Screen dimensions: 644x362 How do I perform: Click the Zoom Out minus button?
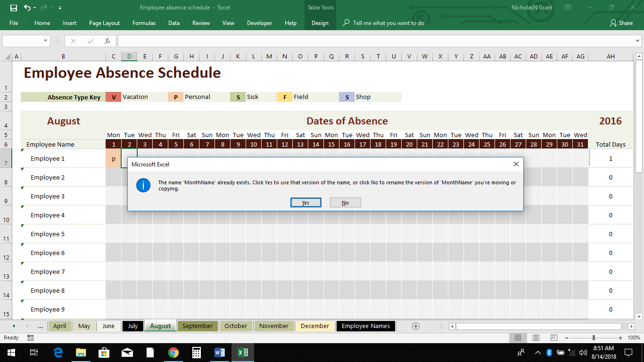tap(566, 338)
